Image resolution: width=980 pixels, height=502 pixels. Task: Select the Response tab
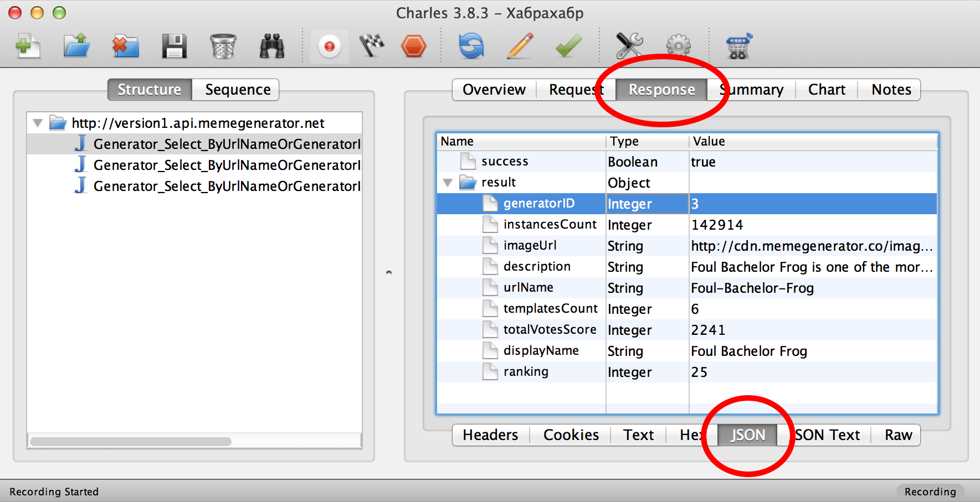tap(661, 90)
